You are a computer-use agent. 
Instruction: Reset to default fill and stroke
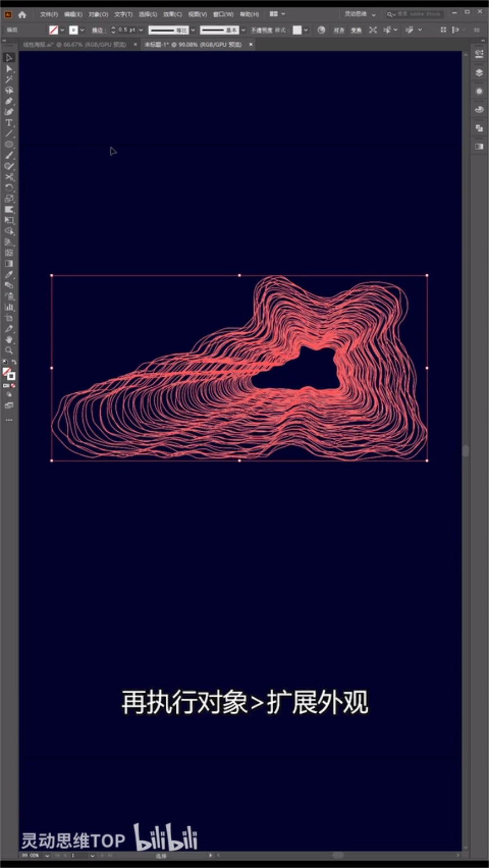pyautogui.click(x=5, y=362)
